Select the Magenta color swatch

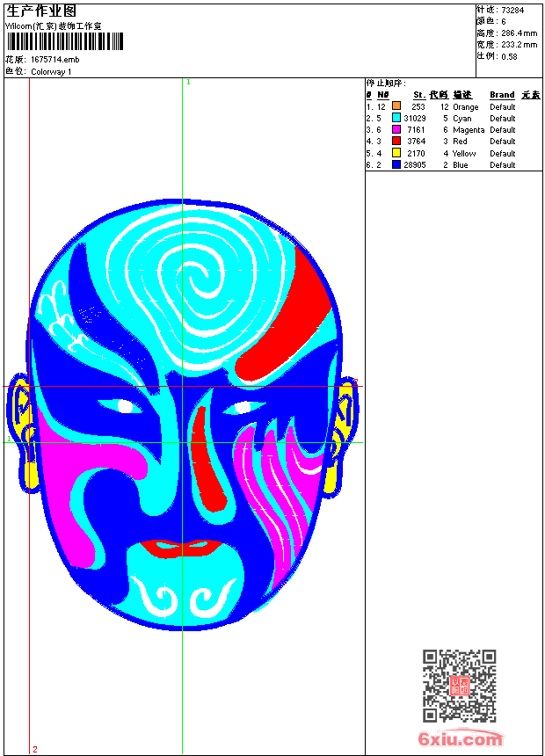point(396,129)
